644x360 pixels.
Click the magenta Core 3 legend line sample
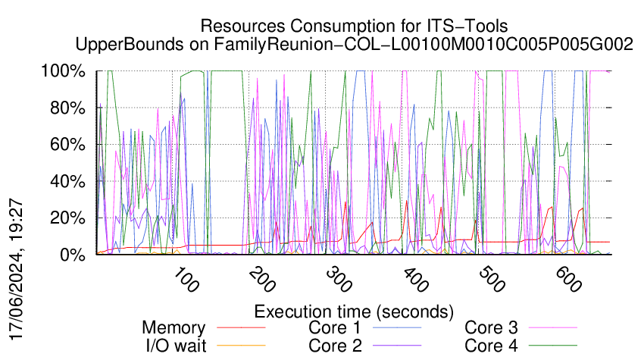pyautogui.click(x=553, y=327)
